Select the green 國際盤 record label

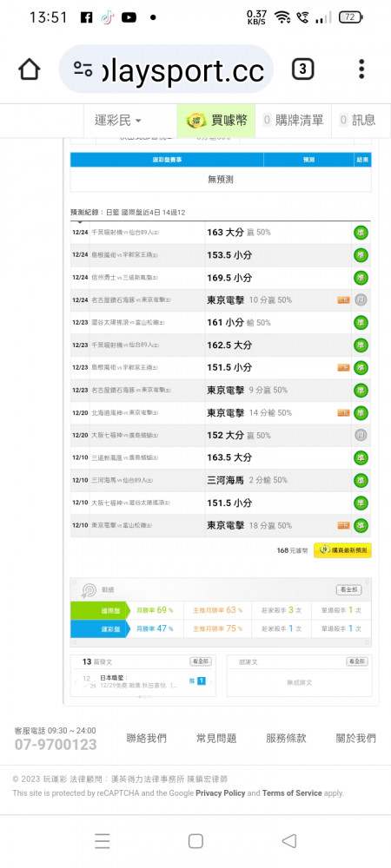(x=99, y=610)
